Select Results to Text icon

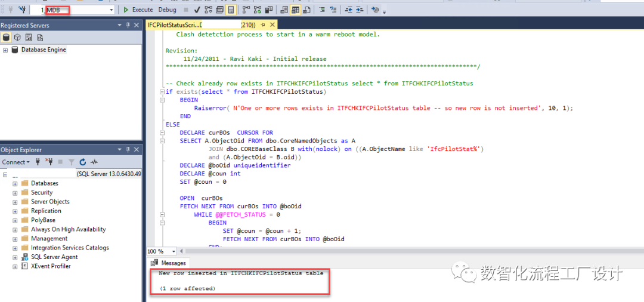(284, 10)
